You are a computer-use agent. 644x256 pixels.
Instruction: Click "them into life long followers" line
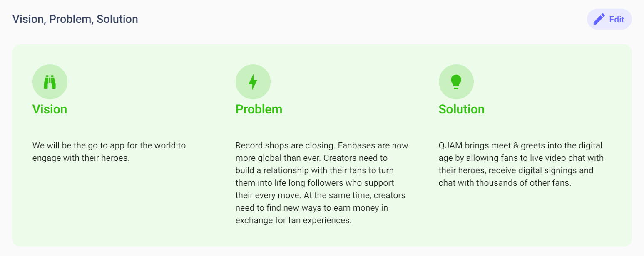click(314, 183)
